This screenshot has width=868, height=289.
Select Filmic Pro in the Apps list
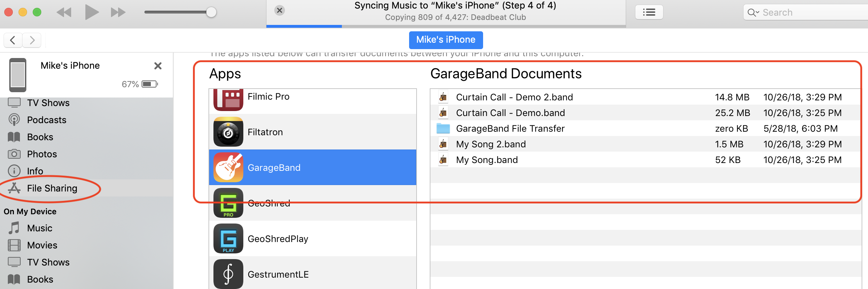tap(313, 101)
